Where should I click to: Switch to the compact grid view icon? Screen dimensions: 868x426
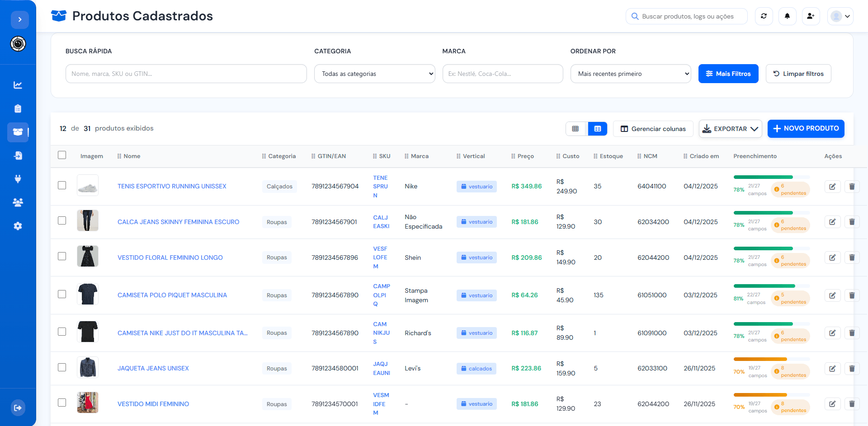[x=576, y=129]
